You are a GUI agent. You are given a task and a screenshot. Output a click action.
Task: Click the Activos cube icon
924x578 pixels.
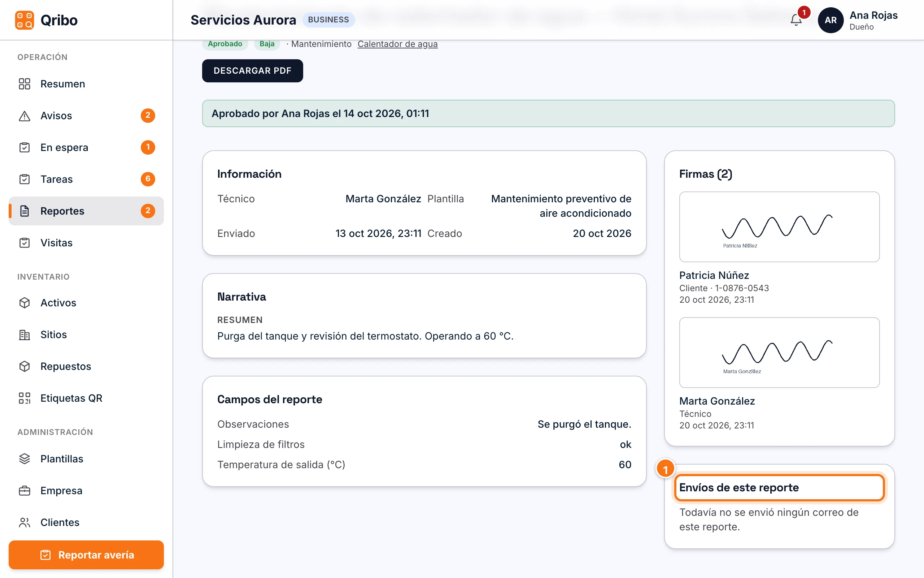click(25, 302)
